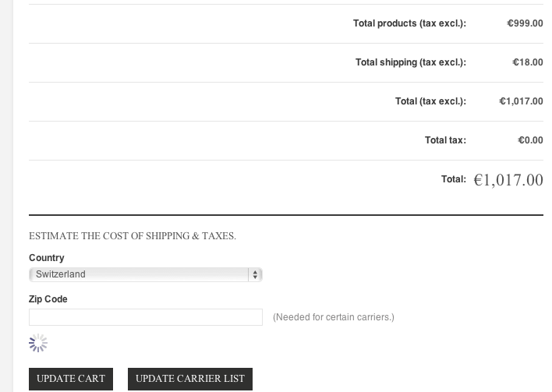Click the final 'Total:' label
This screenshot has height=392, width=552.
click(453, 179)
